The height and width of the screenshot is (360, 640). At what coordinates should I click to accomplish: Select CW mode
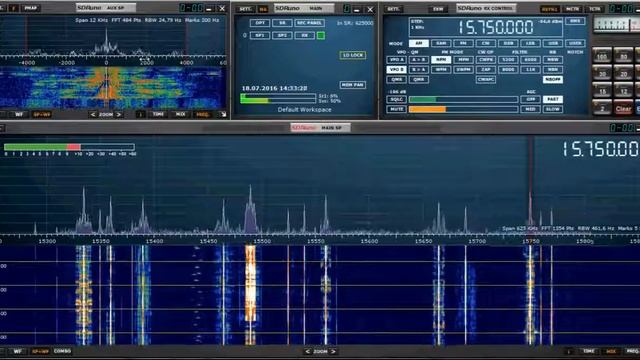[486, 43]
